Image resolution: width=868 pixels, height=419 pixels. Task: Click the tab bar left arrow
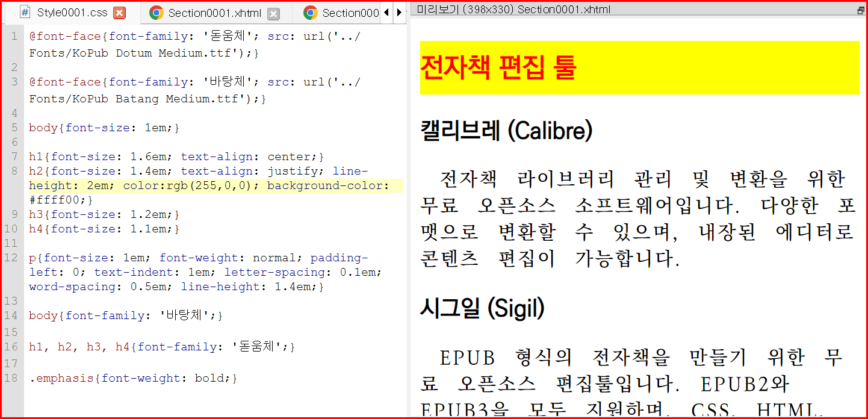pos(386,13)
